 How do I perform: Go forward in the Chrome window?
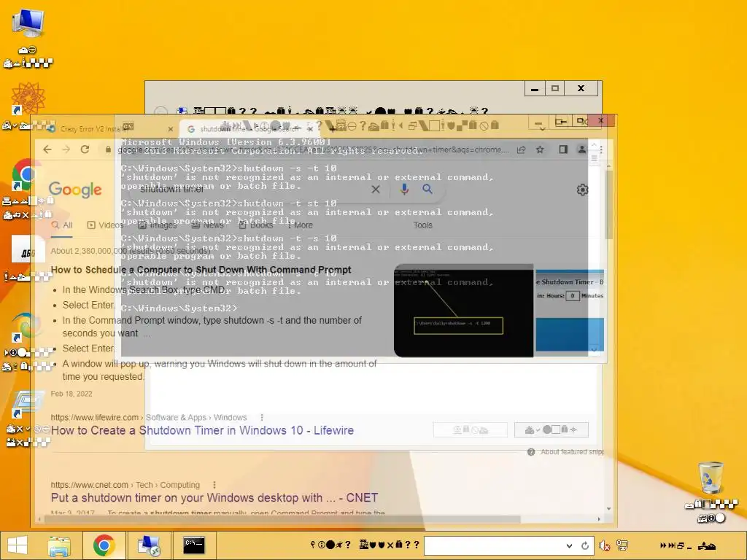pos(66,149)
